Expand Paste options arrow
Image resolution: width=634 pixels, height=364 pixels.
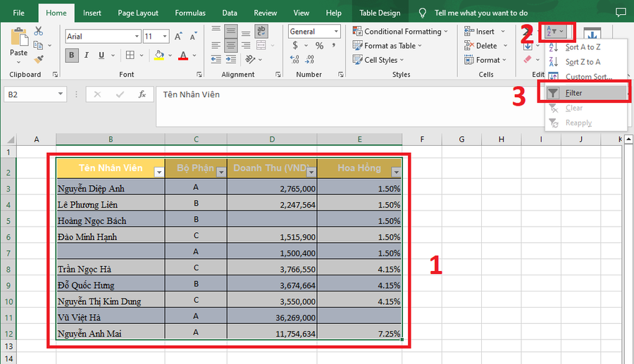coord(18,63)
